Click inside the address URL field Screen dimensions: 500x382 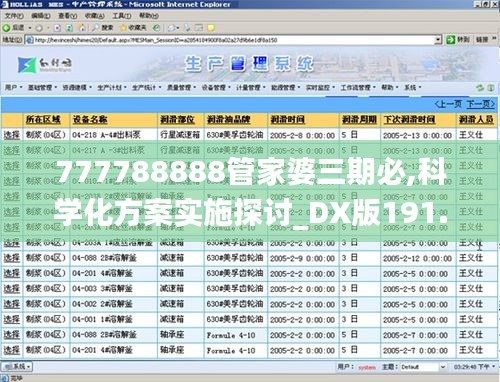tap(233, 40)
